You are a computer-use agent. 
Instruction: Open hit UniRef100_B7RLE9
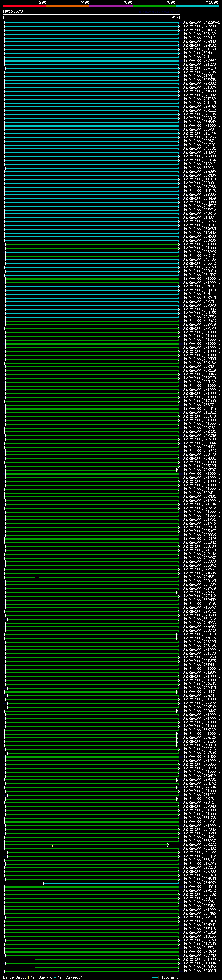click(x=199, y=917)
